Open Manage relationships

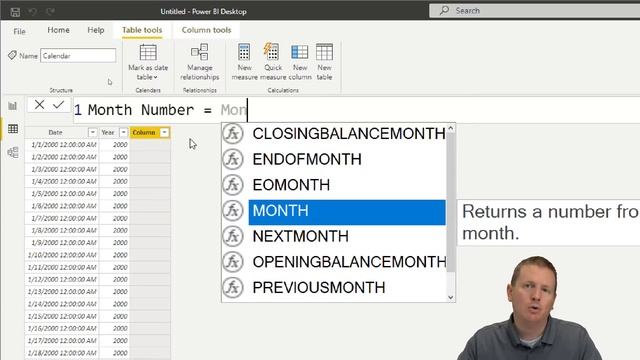pyautogui.click(x=200, y=62)
